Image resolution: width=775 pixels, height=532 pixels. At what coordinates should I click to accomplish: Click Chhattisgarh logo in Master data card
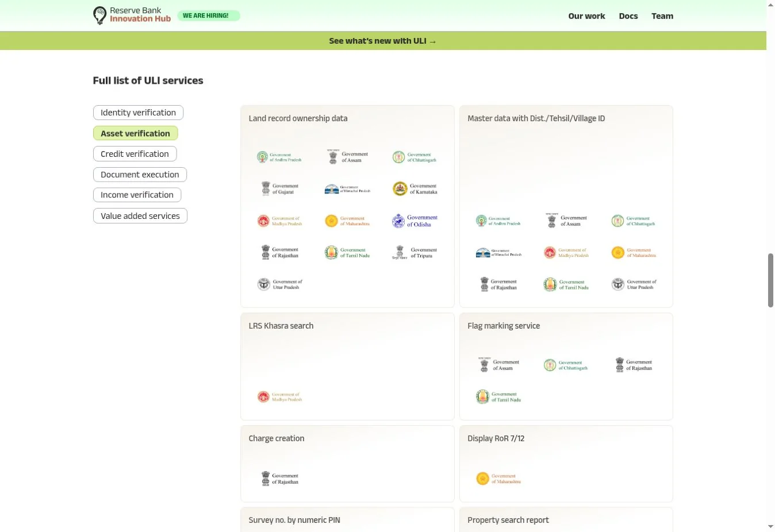click(x=634, y=221)
